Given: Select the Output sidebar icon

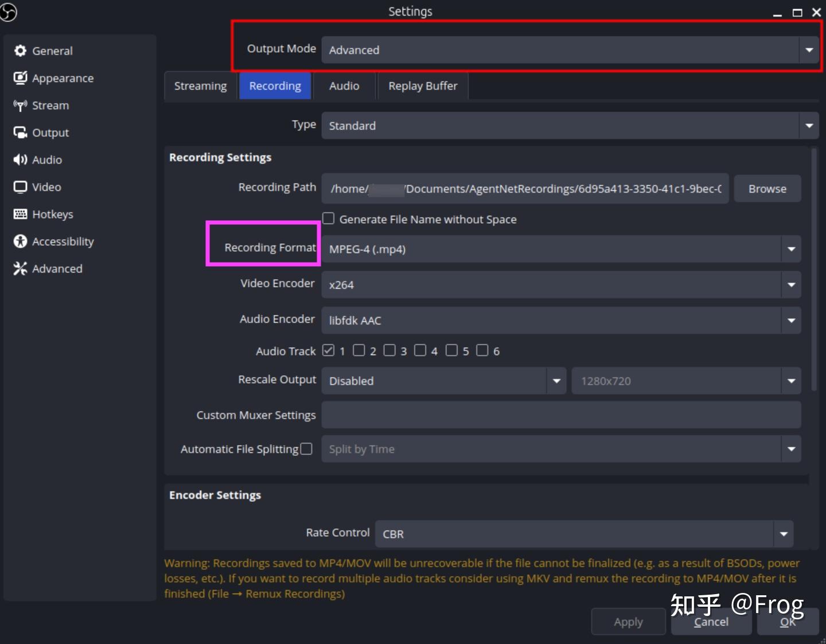Looking at the screenshot, I should coord(21,132).
